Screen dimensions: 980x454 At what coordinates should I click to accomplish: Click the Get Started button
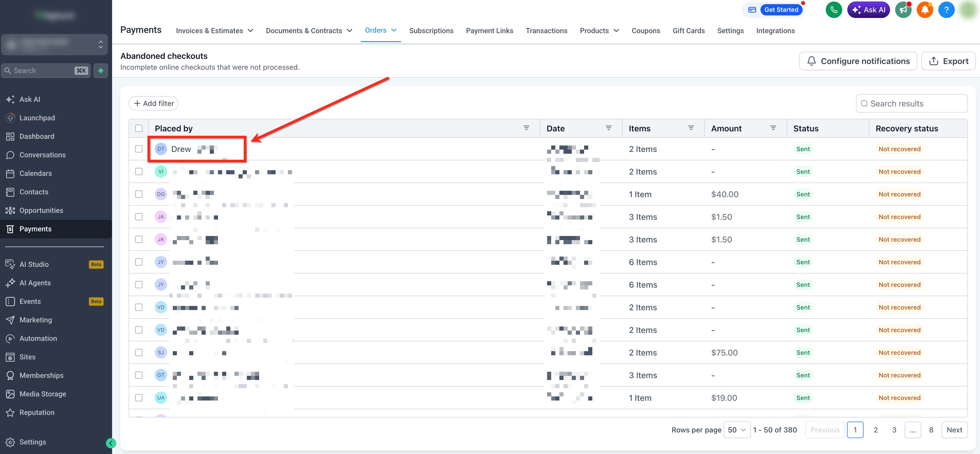781,10
